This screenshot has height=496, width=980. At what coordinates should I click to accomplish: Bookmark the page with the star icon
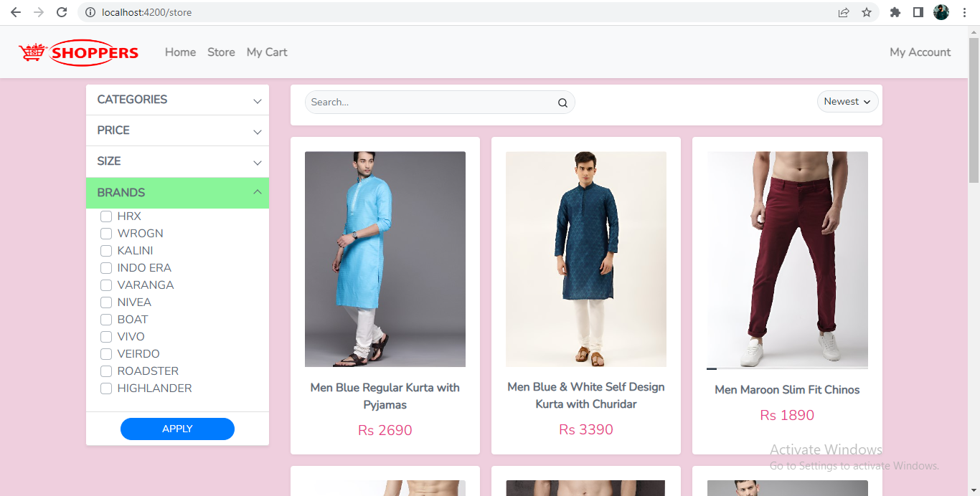pos(867,12)
